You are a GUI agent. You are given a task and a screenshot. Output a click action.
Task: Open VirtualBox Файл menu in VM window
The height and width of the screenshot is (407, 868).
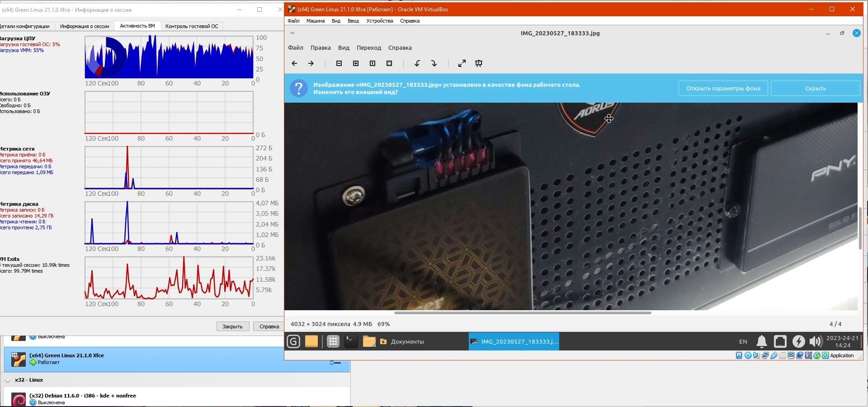point(293,21)
